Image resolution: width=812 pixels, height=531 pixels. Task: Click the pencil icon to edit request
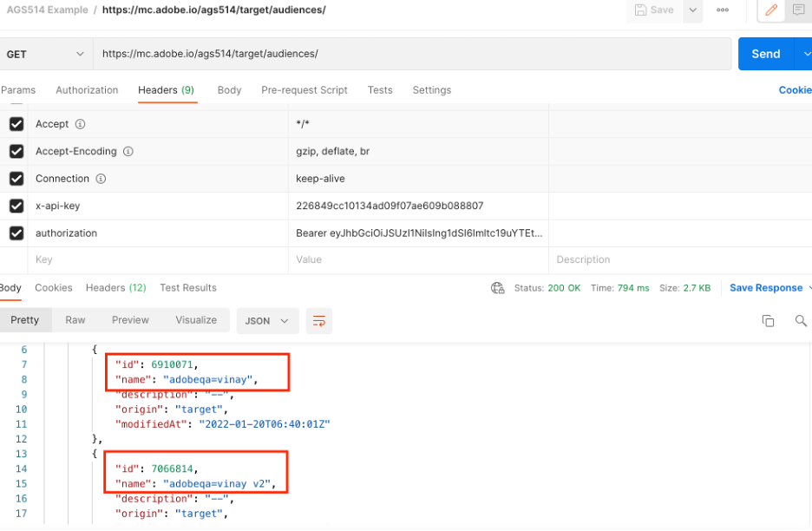click(770, 10)
